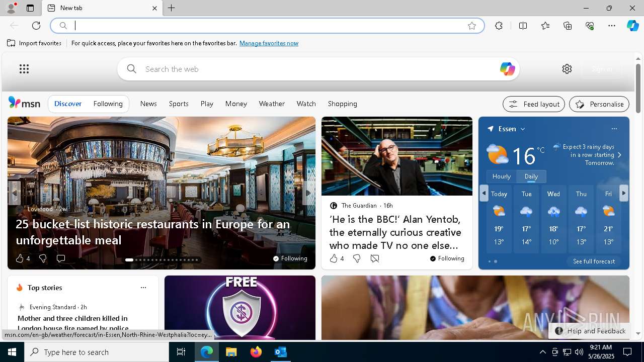
Task: Launch Copilot from web search box
Action: (507, 69)
